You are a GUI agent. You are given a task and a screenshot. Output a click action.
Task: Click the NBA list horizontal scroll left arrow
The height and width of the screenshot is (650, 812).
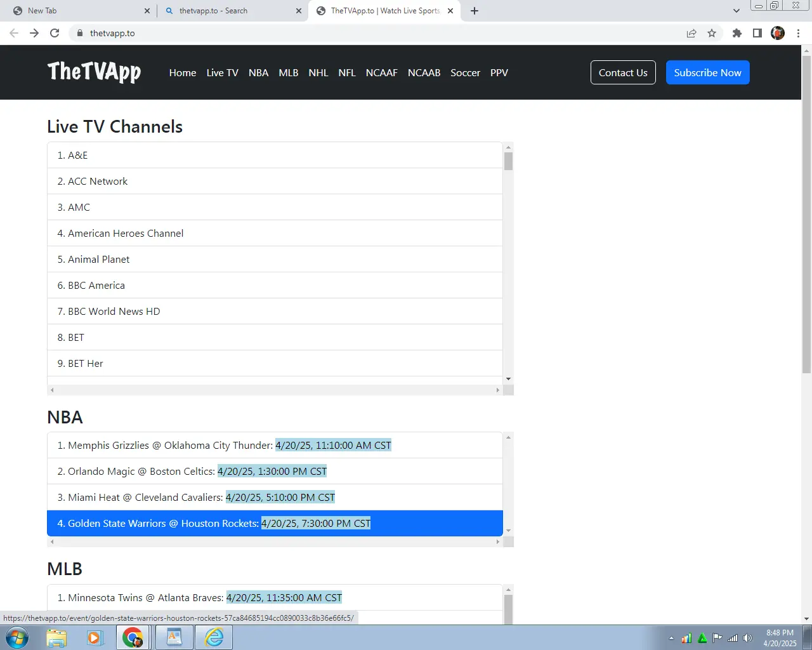pos(52,541)
